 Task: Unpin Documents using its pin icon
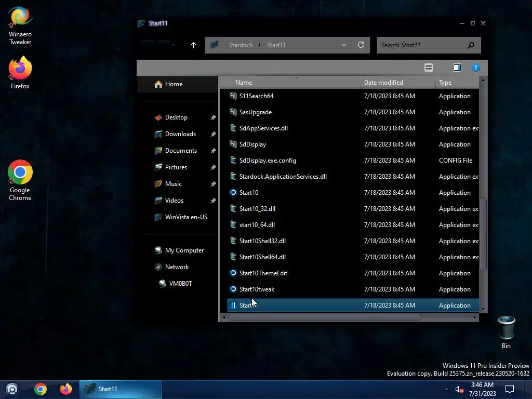point(213,151)
